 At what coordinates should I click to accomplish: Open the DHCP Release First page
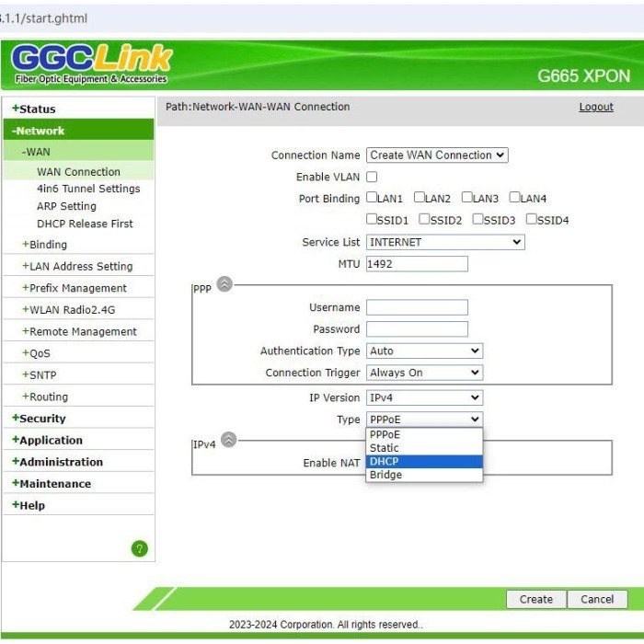click(x=85, y=224)
